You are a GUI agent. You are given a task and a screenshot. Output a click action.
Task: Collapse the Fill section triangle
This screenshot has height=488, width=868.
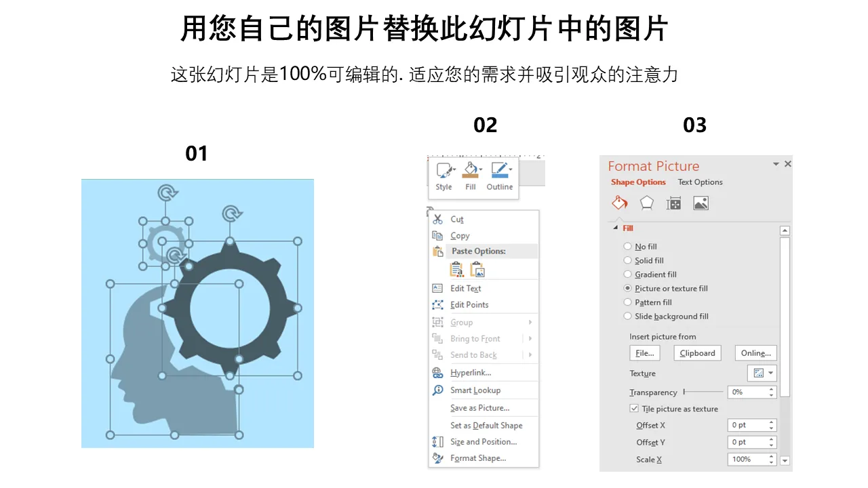[616, 228]
